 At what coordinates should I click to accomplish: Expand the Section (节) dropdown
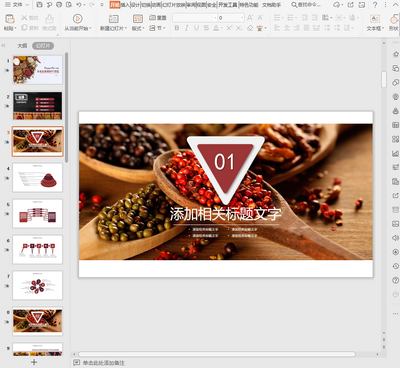click(x=164, y=28)
